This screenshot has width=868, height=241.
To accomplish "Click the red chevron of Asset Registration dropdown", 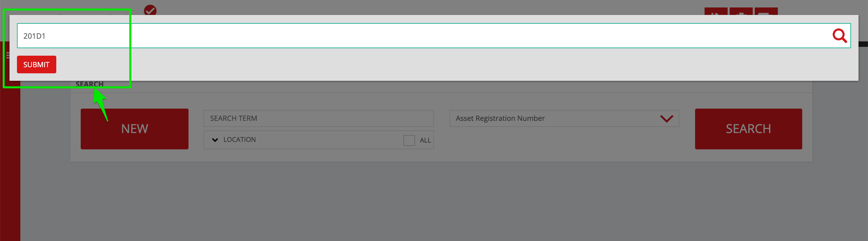I will (666, 119).
